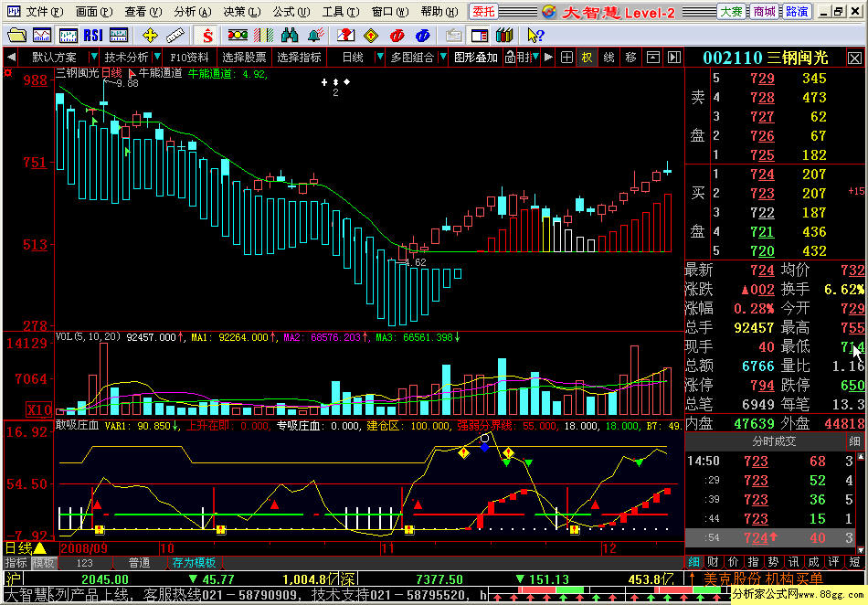This screenshot has height=605, width=868.
Task: Expand the 多图组合 dropdown arrow
Action: [443, 57]
